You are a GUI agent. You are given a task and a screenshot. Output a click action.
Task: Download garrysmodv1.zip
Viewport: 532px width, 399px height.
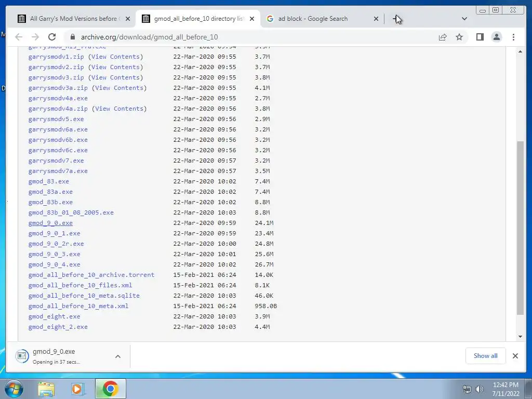tap(56, 57)
